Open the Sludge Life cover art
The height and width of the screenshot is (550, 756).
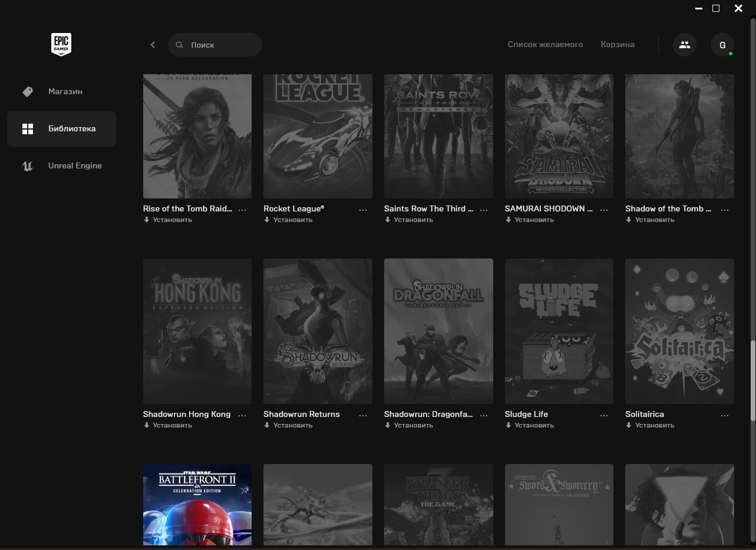559,331
